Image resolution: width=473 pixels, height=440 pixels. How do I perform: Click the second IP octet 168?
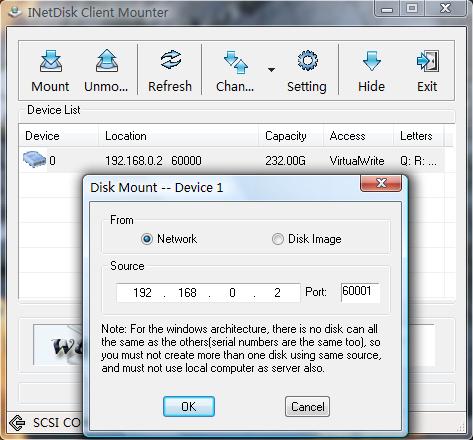click(187, 293)
